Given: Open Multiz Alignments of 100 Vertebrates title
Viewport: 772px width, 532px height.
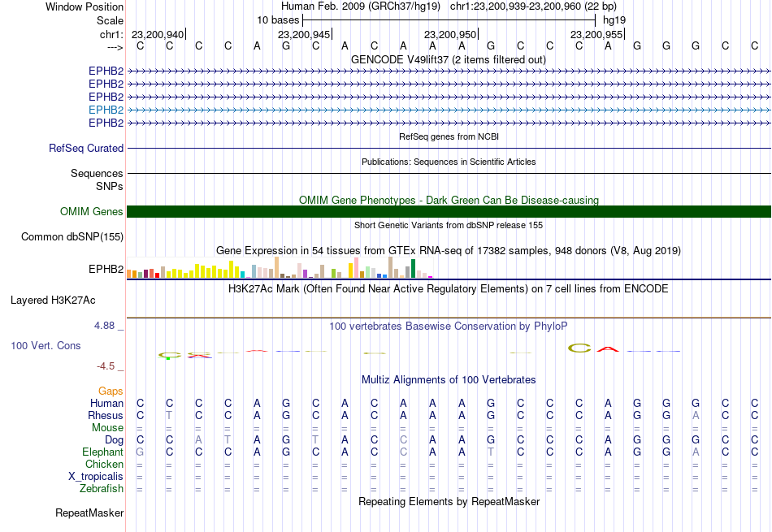Looking at the screenshot, I should tap(449, 379).
